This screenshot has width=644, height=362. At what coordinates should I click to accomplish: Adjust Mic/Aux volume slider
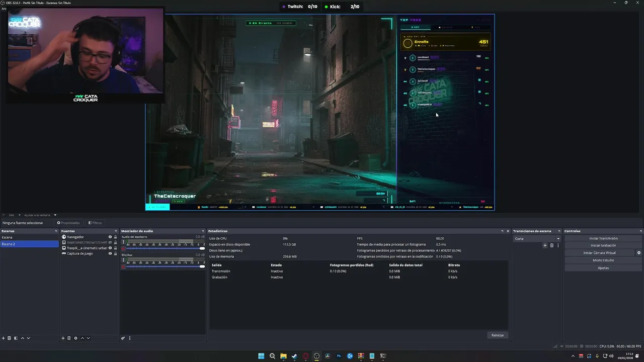coord(166,266)
